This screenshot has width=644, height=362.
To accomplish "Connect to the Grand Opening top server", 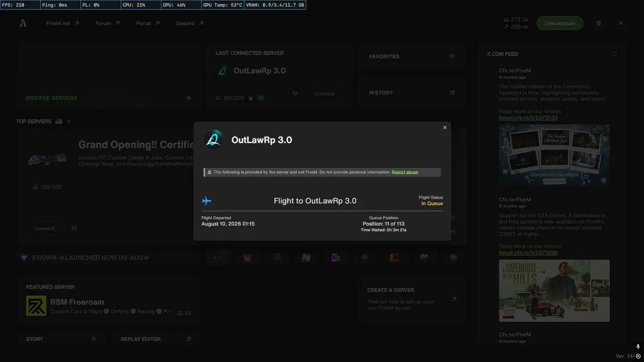I will point(45,228).
